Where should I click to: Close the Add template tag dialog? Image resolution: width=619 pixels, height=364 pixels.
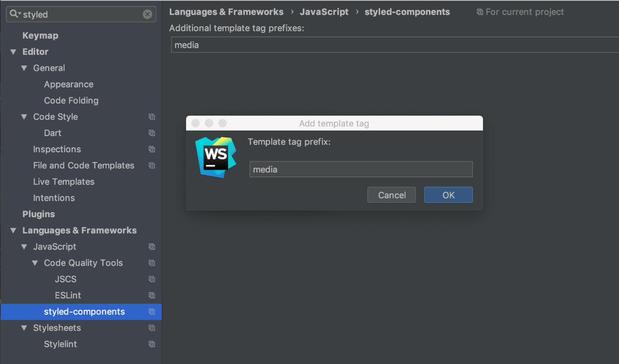click(x=195, y=123)
